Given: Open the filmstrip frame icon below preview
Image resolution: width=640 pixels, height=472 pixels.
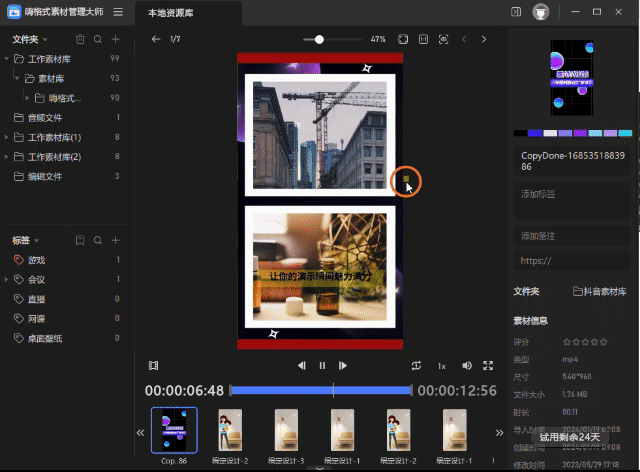Looking at the screenshot, I should pos(153,365).
